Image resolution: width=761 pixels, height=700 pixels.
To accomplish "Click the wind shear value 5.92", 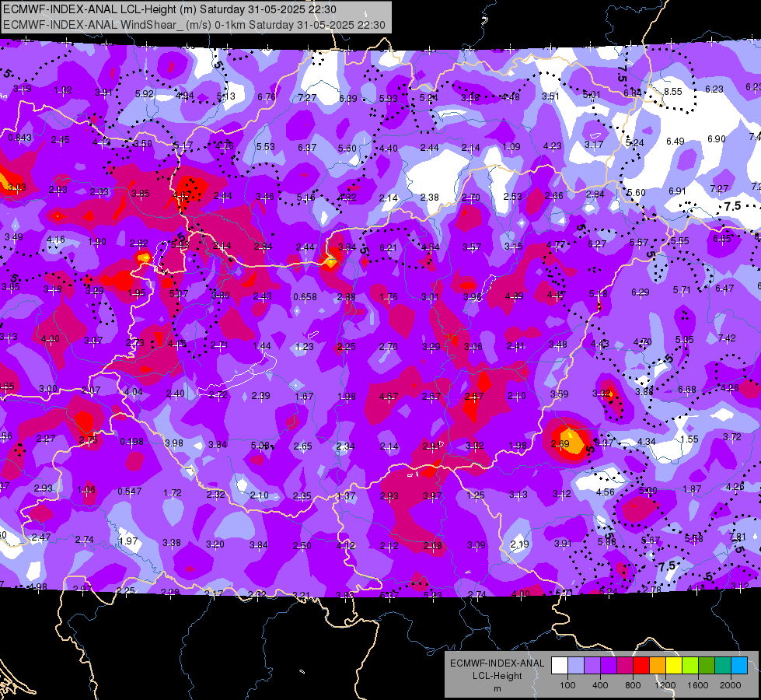I will 144,94.
